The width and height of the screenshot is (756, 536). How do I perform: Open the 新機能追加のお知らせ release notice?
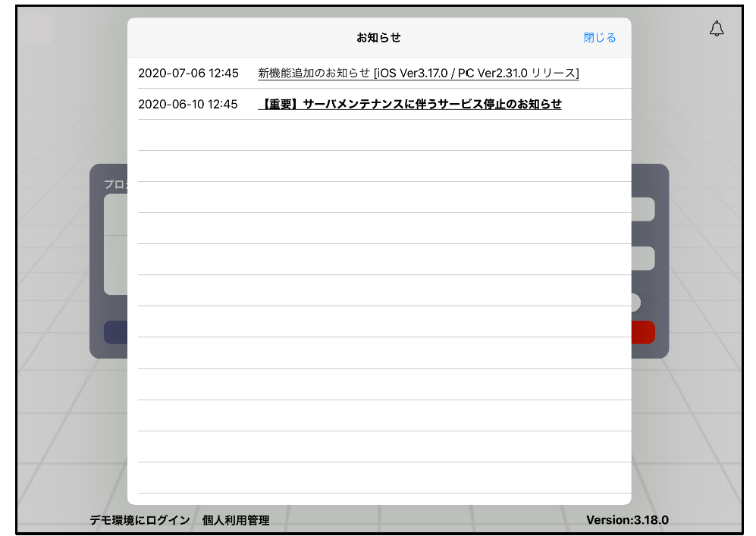[x=418, y=74]
